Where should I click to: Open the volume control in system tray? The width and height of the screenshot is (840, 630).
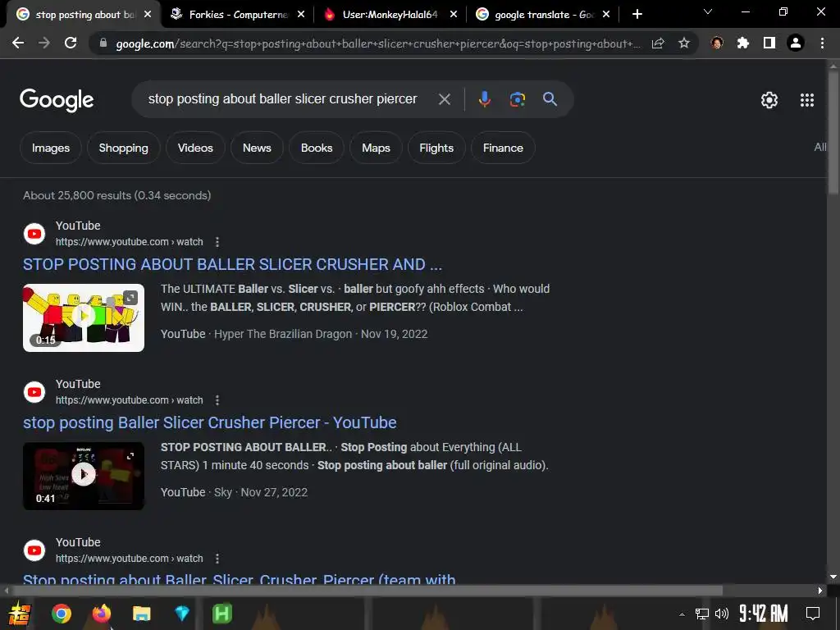click(722, 614)
